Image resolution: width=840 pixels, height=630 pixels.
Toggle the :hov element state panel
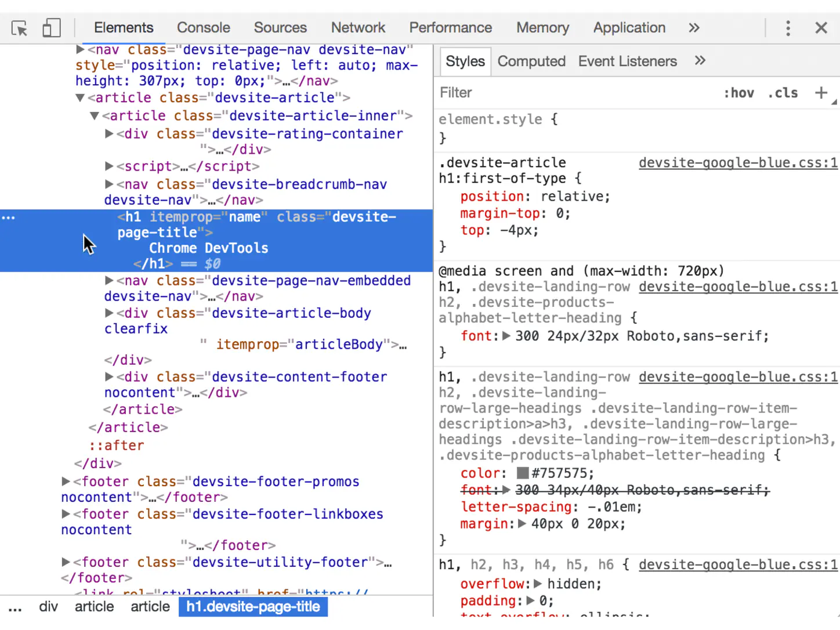tap(738, 93)
